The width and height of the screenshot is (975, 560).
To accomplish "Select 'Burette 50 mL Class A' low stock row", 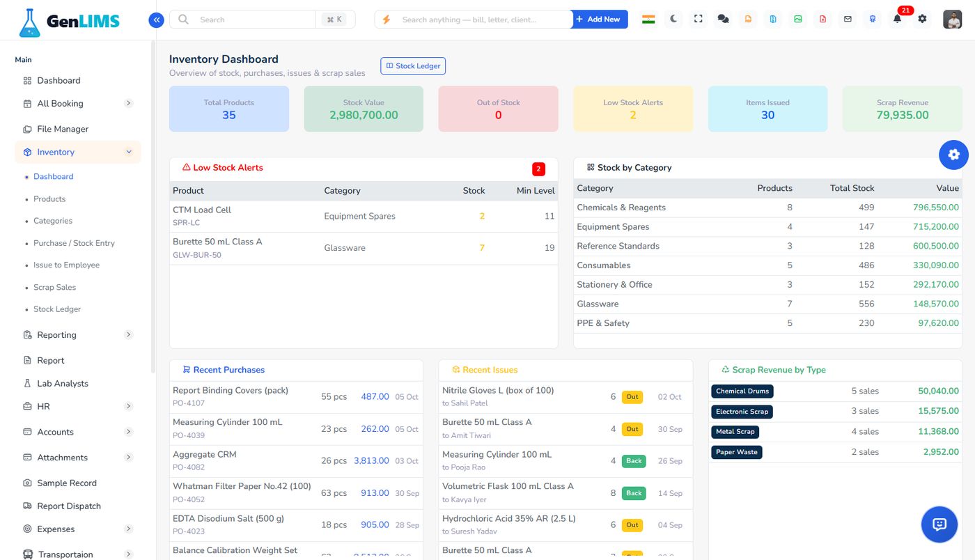I will 364,249.
